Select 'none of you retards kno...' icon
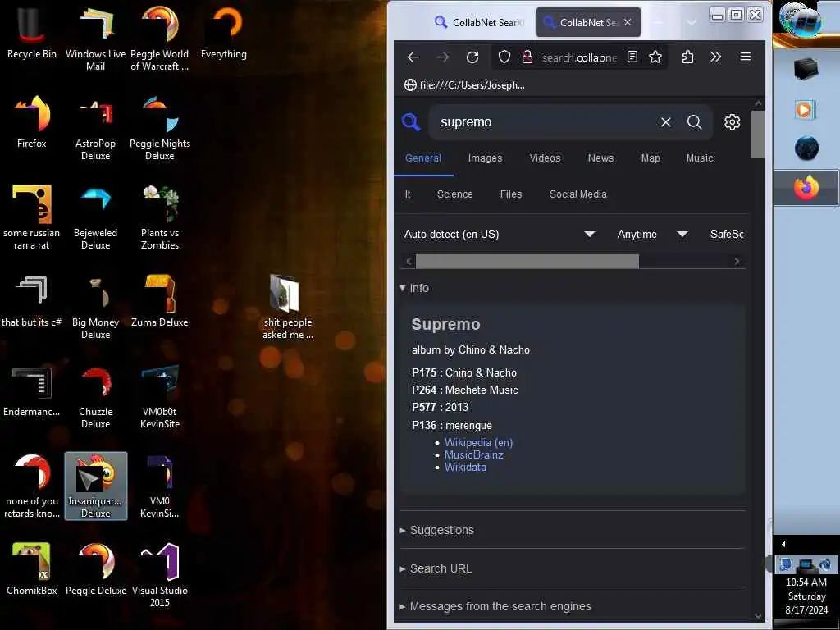Viewport: 840px width, 630px height. pyautogui.click(x=32, y=486)
